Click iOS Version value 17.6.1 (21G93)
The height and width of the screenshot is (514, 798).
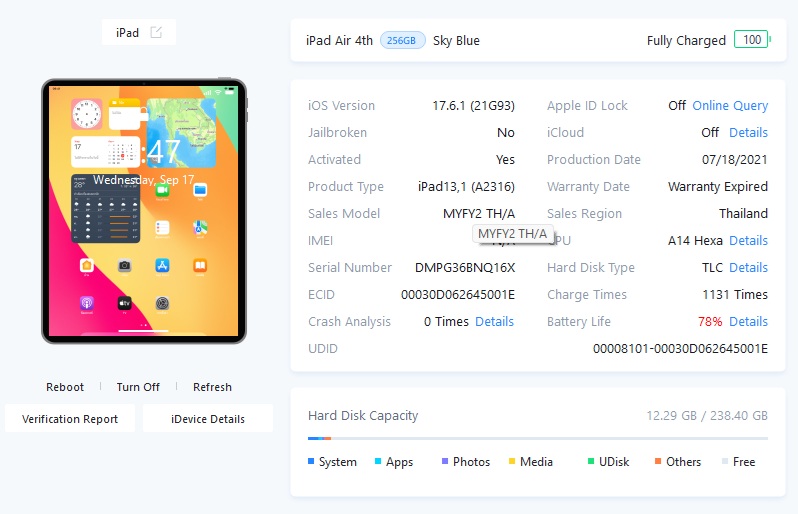tap(473, 105)
